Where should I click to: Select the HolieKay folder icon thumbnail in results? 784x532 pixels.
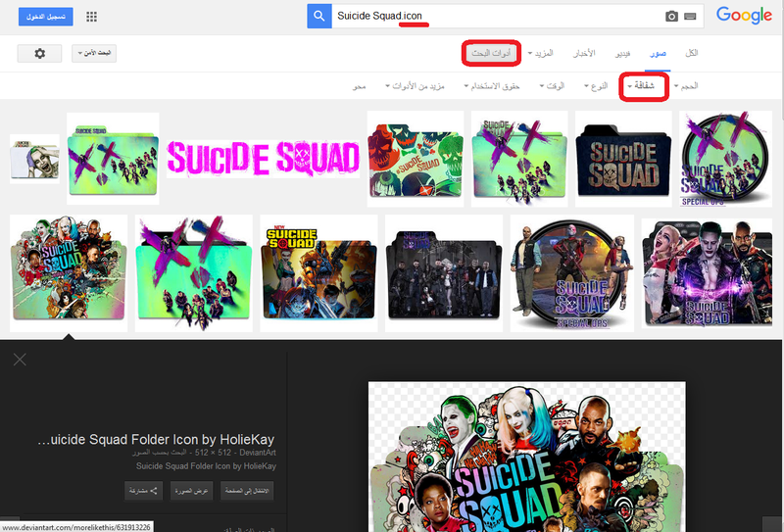pos(69,273)
